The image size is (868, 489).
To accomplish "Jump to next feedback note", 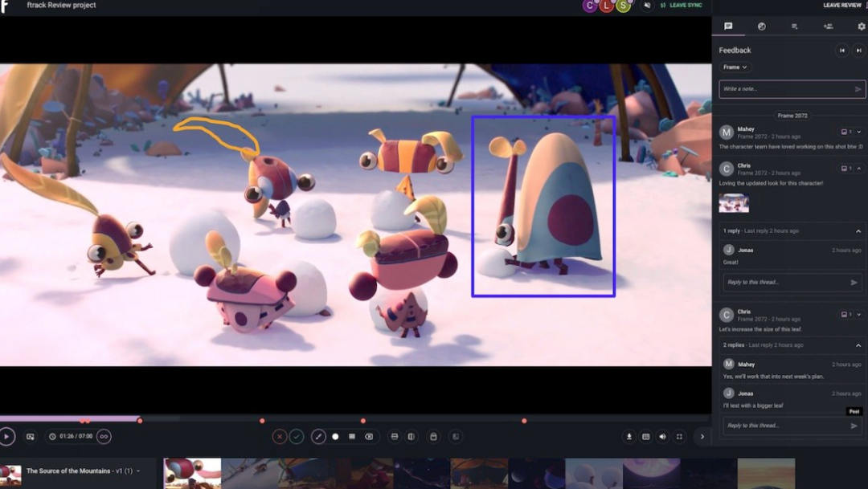I will (x=858, y=51).
